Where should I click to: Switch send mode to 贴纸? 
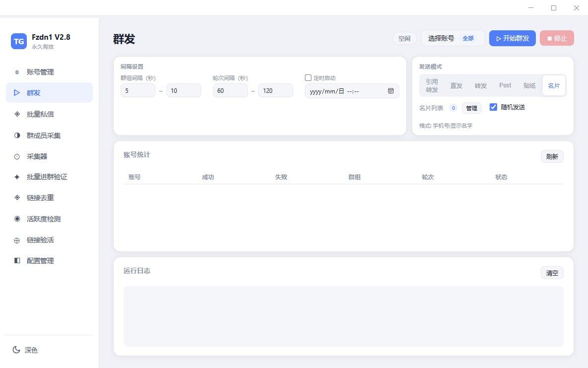click(x=529, y=85)
